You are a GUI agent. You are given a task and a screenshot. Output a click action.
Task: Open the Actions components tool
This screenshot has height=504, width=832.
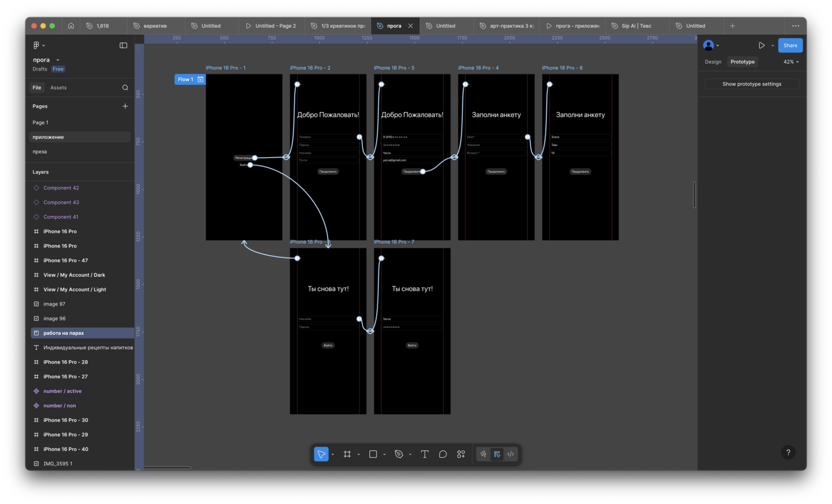click(x=461, y=454)
